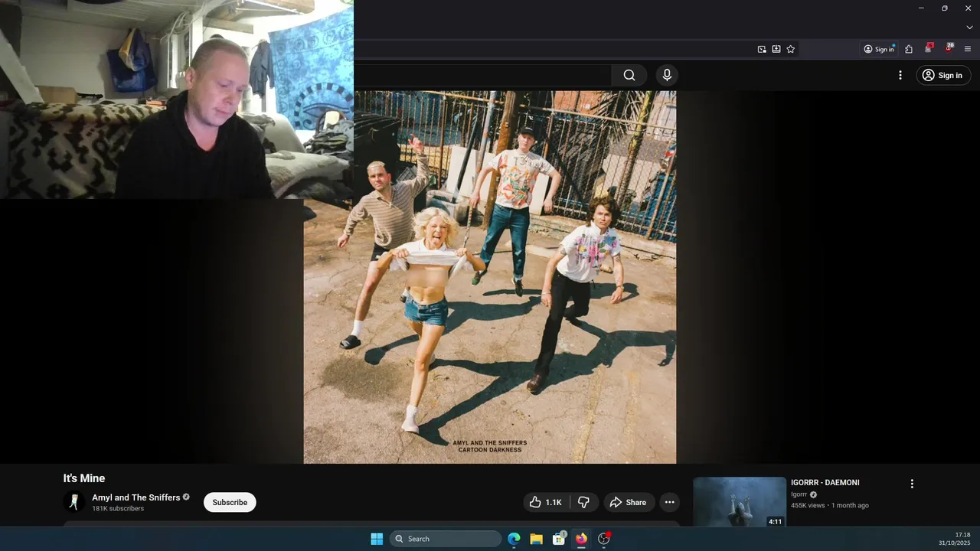Open the Amyl and The Sniffers channel name
980x551 pixels.
(x=136, y=497)
